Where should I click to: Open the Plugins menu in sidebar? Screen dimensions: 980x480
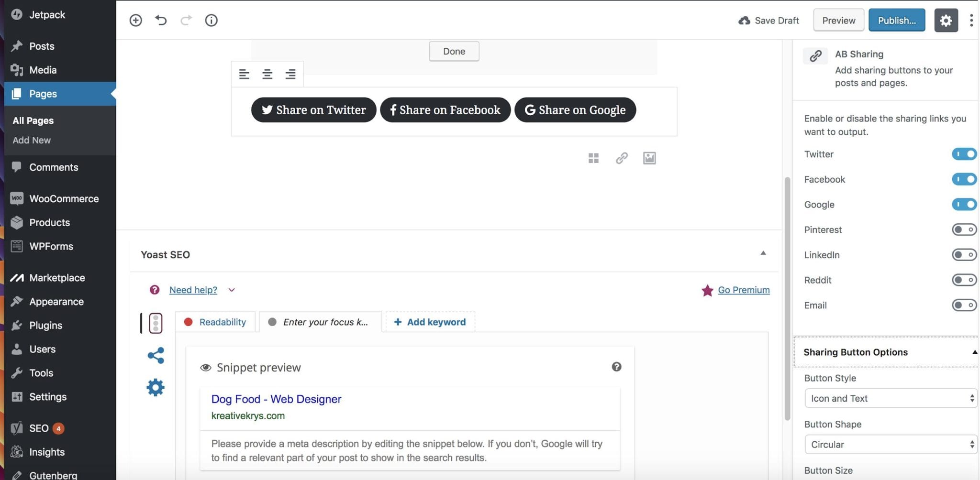tap(45, 326)
